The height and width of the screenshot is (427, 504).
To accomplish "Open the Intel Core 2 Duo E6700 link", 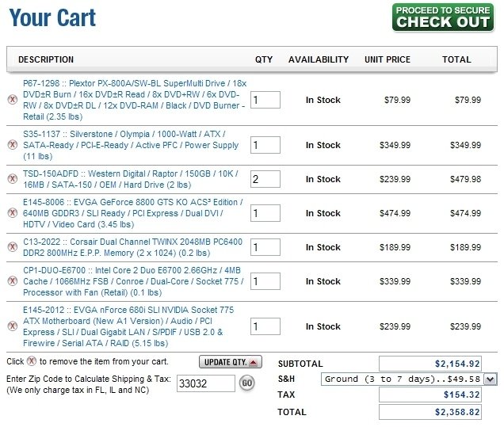I will [127, 270].
